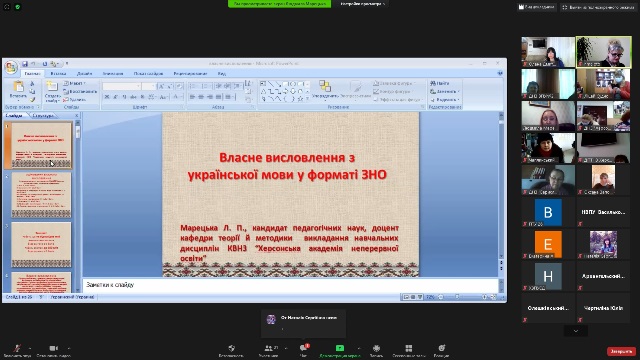Click the Create new slide icon

click(52, 86)
